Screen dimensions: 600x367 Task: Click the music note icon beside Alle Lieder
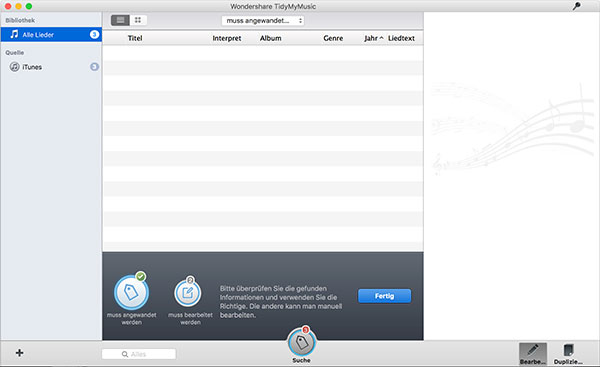14,34
